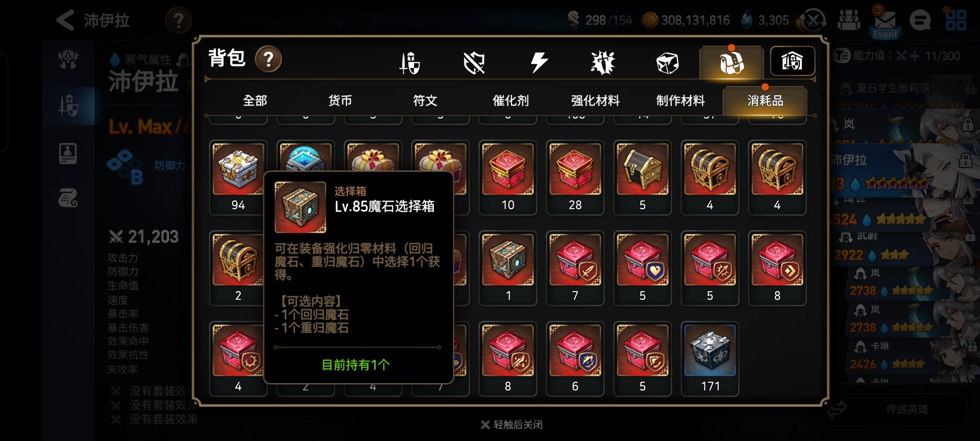
Task: Switch to the 货币 tab
Action: pyautogui.click(x=340, y=100)
